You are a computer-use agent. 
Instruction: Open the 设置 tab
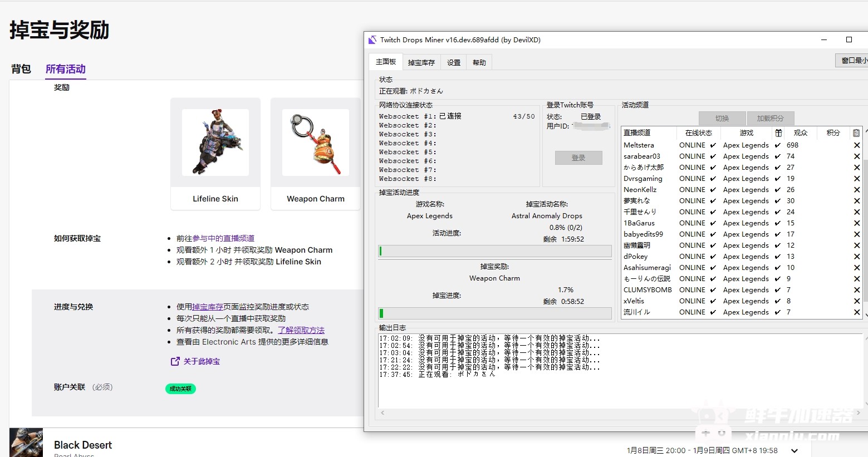pyautogui.click(x=454, y=62)
